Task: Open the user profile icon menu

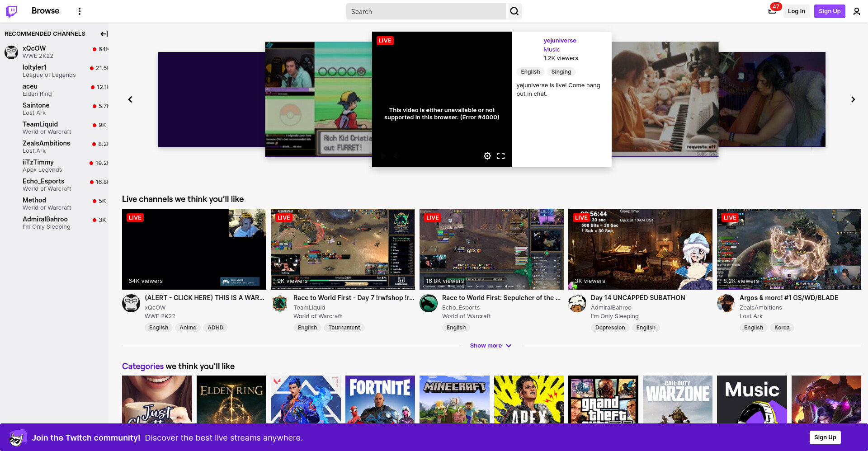Action: [856, 11]
